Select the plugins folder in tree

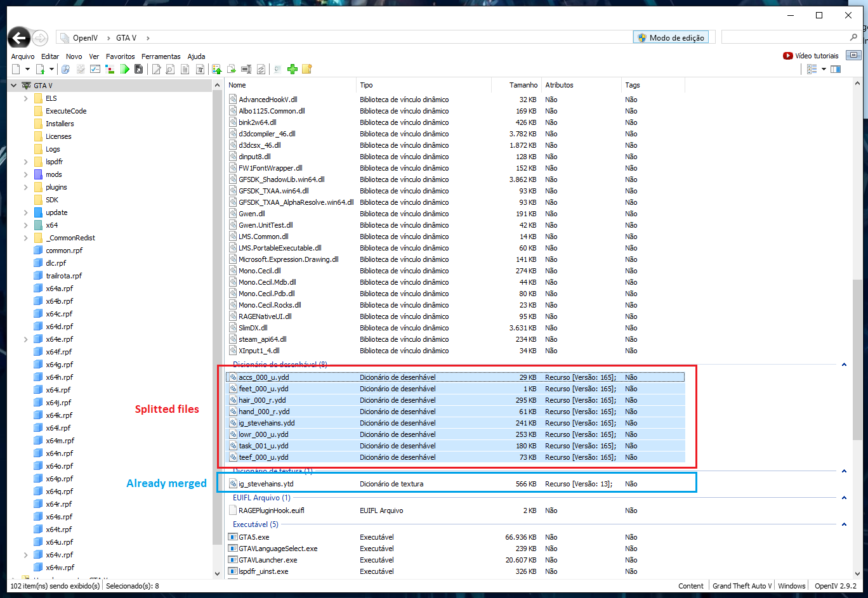click(56, 187)
